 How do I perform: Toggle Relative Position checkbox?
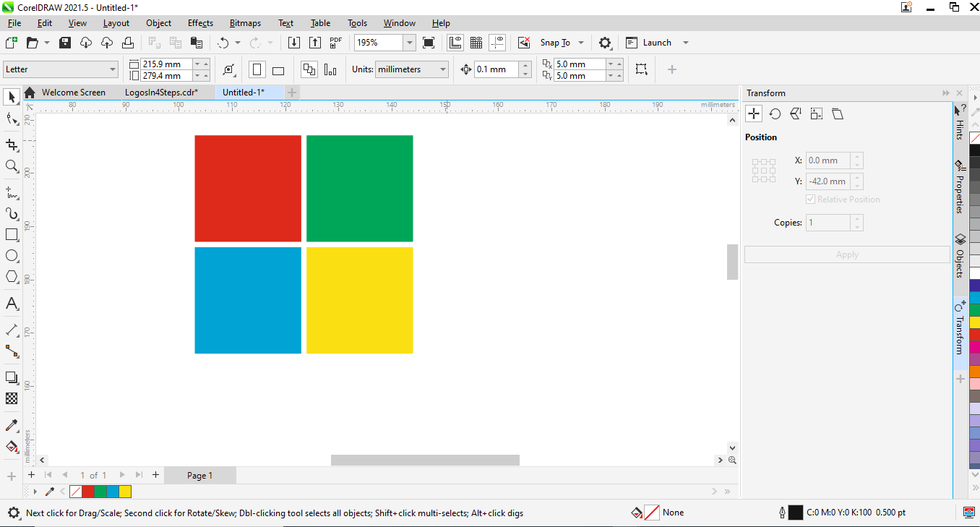811,200
